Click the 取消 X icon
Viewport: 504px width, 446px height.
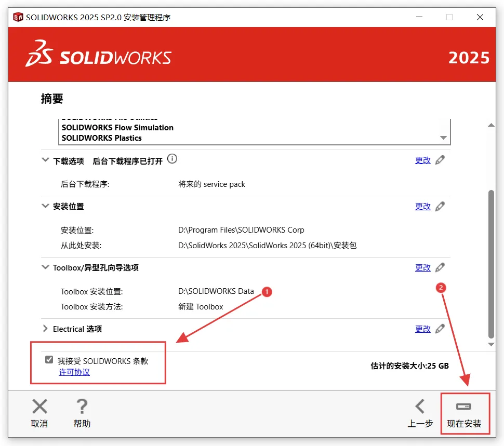point(39,406)
